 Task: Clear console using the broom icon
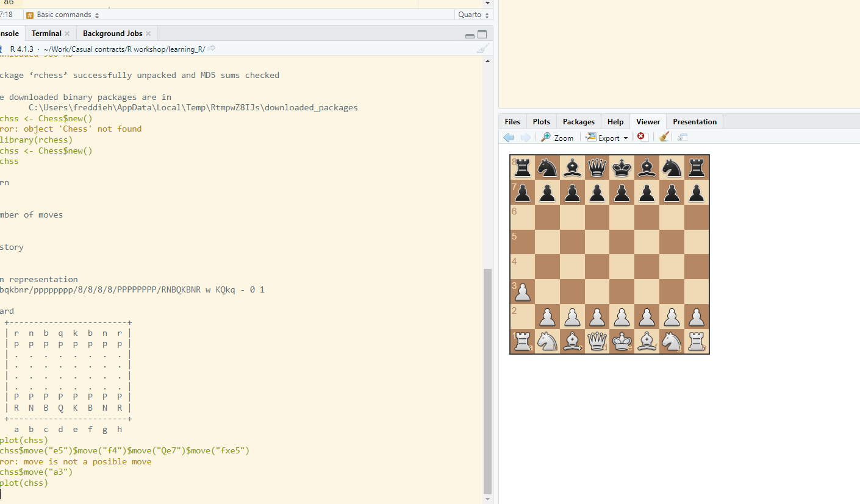pos(482,49)
